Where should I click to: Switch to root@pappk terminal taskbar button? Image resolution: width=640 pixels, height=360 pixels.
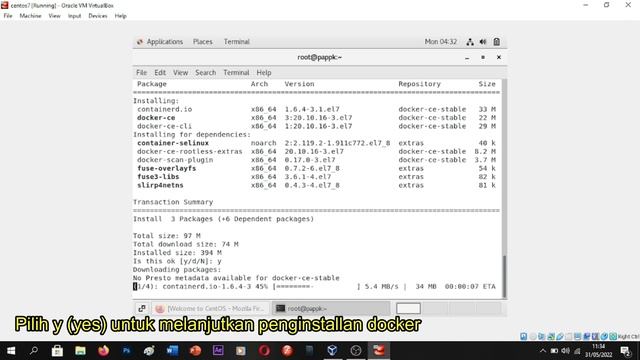[331, 309]
